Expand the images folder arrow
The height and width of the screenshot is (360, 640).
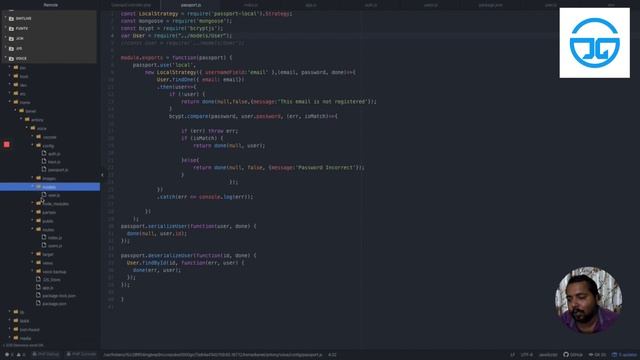click(33, 178)
